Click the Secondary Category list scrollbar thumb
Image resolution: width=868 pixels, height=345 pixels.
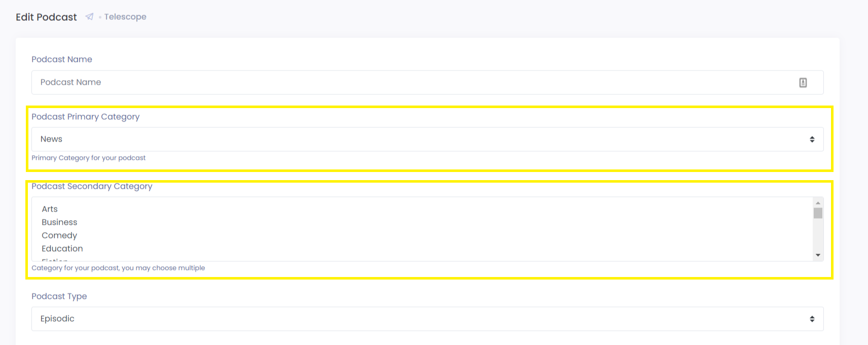818,213
